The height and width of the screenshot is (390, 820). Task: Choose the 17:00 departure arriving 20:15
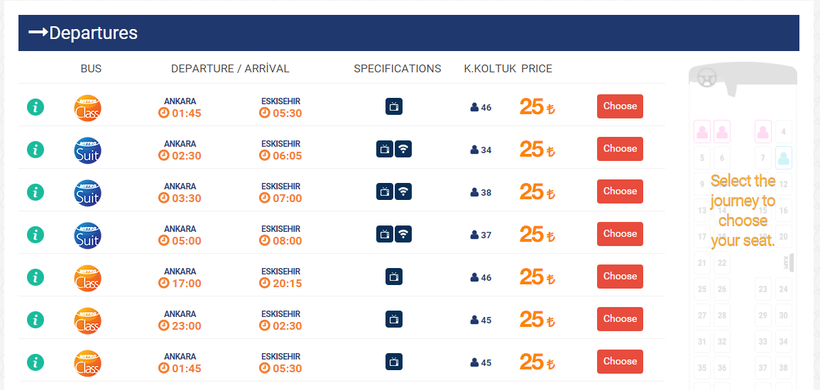(x=620, y=277)
